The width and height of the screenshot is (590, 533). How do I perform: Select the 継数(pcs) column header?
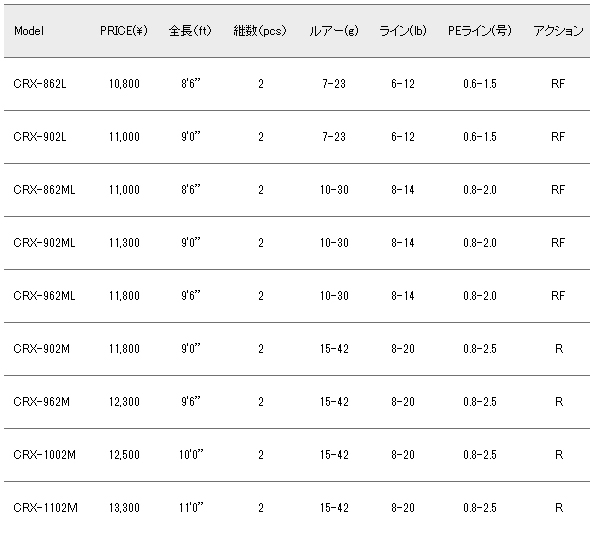[260, 31]
